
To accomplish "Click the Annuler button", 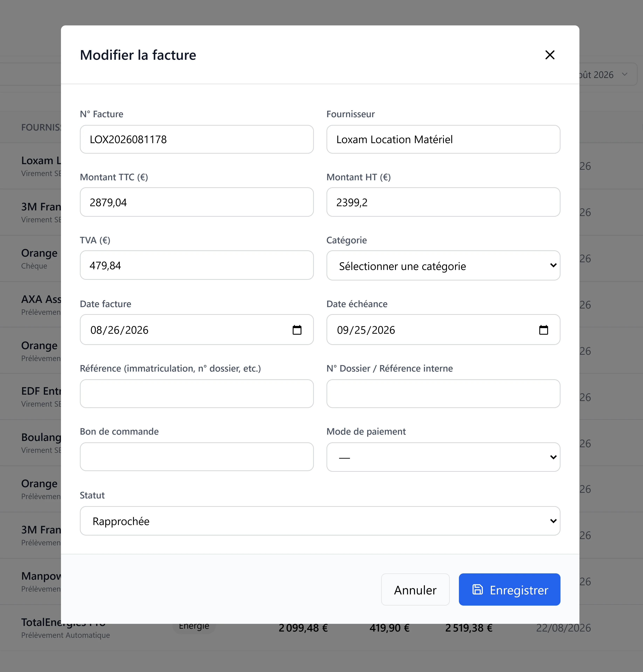I will point(415,589).
